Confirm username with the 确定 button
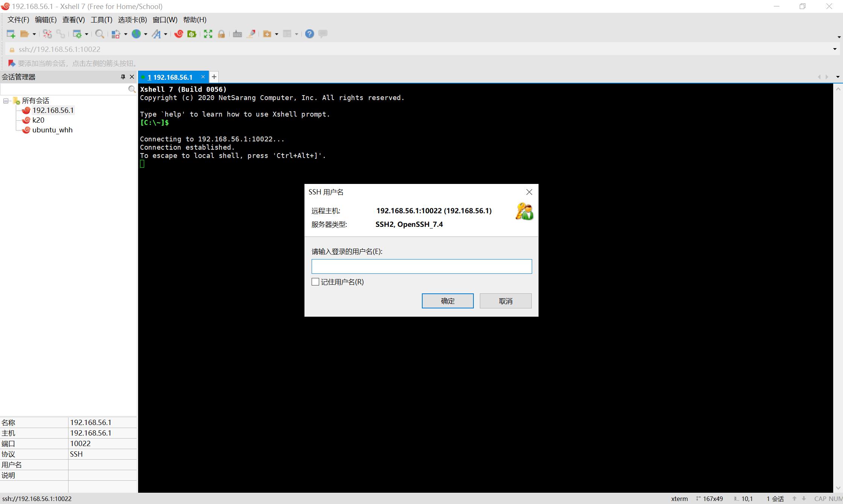Image resolution: width=843 pixels, height=504 pixels. [447, 301]
